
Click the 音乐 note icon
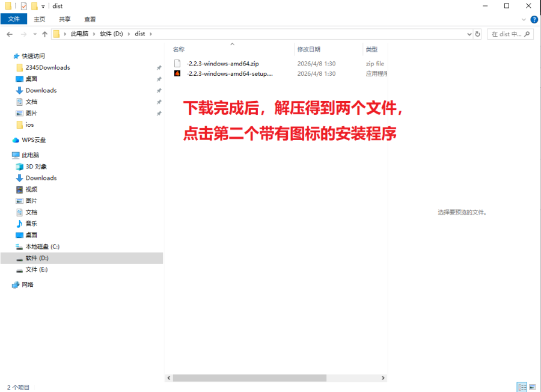[x=20, y=224]
